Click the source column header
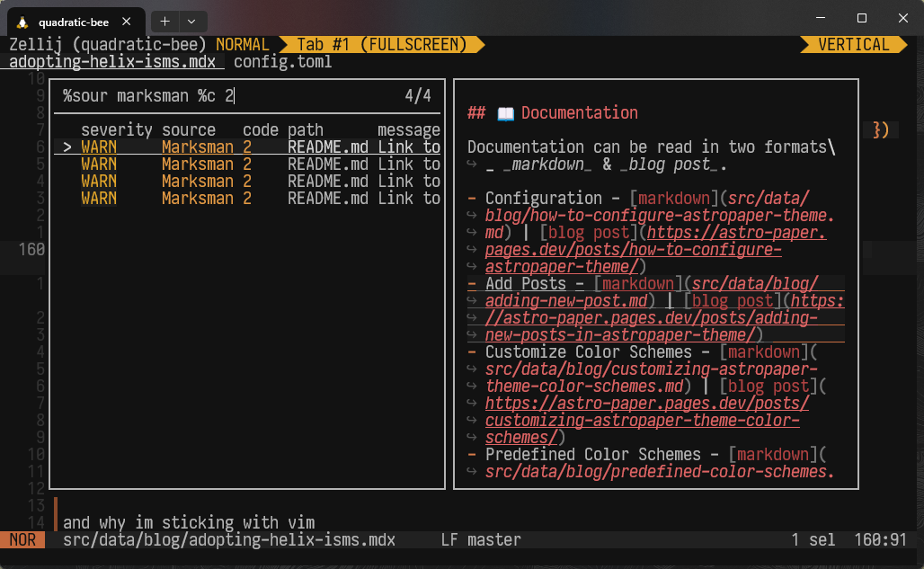The width and height of the screenshot is (924, 569). click(189, 129)
